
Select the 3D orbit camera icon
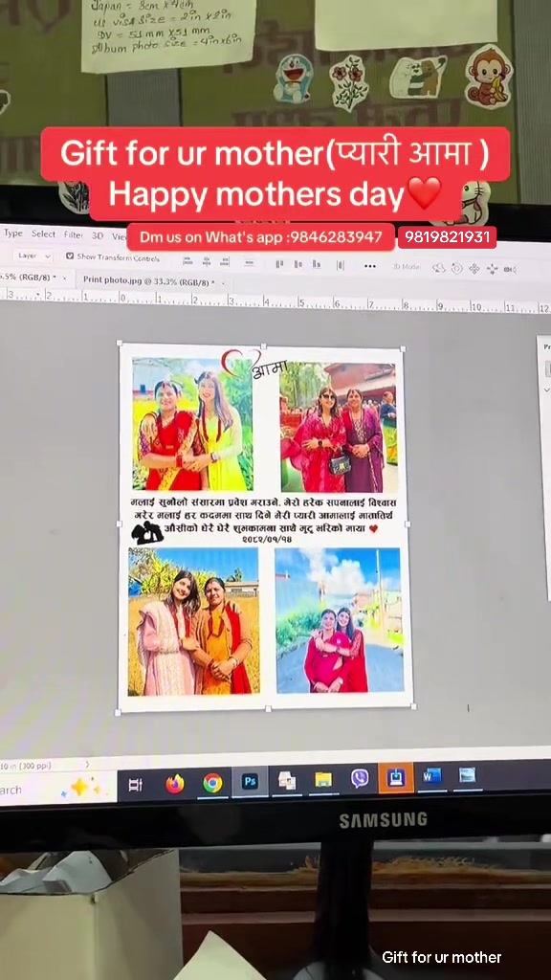pos(439,268)
